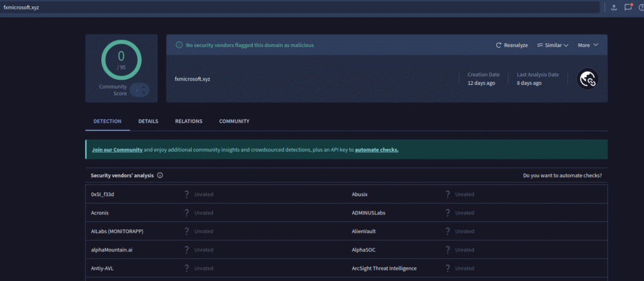Click Last Analysis Date value 8 days ago
The image size is (644, 281).
(529, 83)
